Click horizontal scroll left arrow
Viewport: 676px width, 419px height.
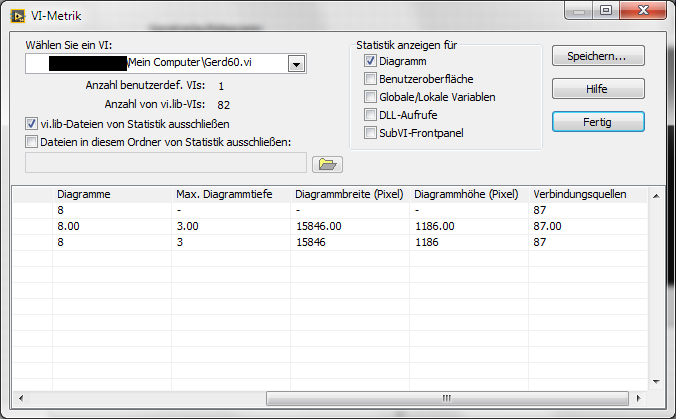[21, 398]
